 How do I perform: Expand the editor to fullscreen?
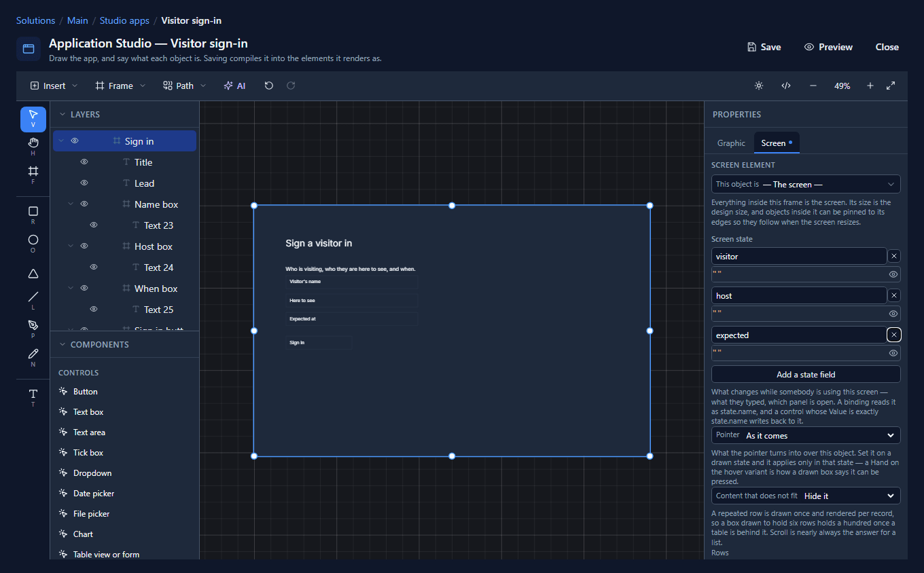click(x=891, y=86)
